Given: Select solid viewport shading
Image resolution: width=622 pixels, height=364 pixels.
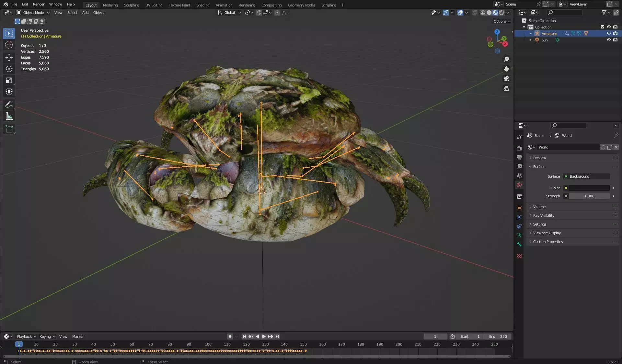Looking at the screenshot, I should click(489, 13).
